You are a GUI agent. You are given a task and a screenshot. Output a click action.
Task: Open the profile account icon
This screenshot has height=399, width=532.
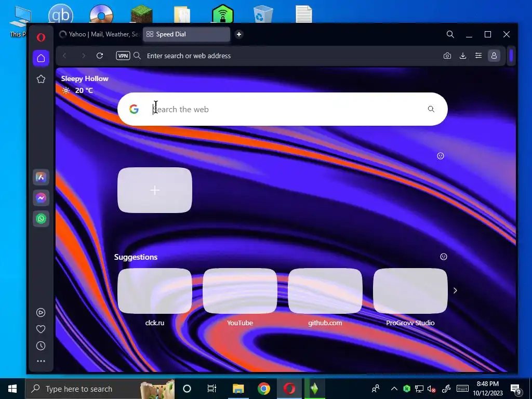[494, 56]
